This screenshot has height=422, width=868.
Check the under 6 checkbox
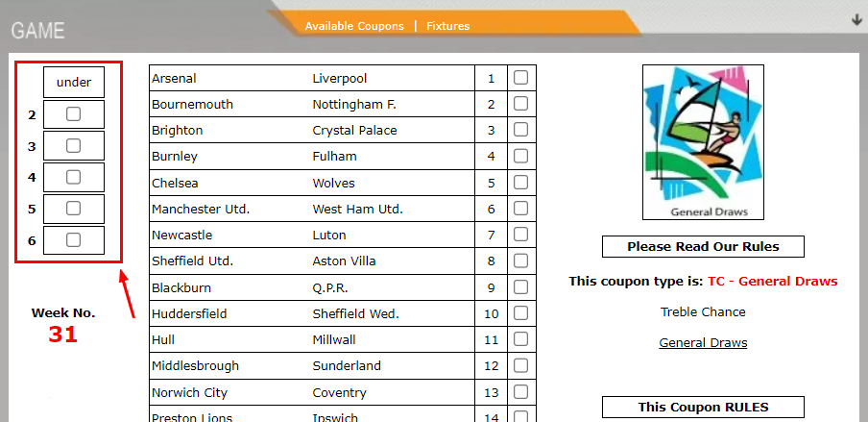[73, 240]
